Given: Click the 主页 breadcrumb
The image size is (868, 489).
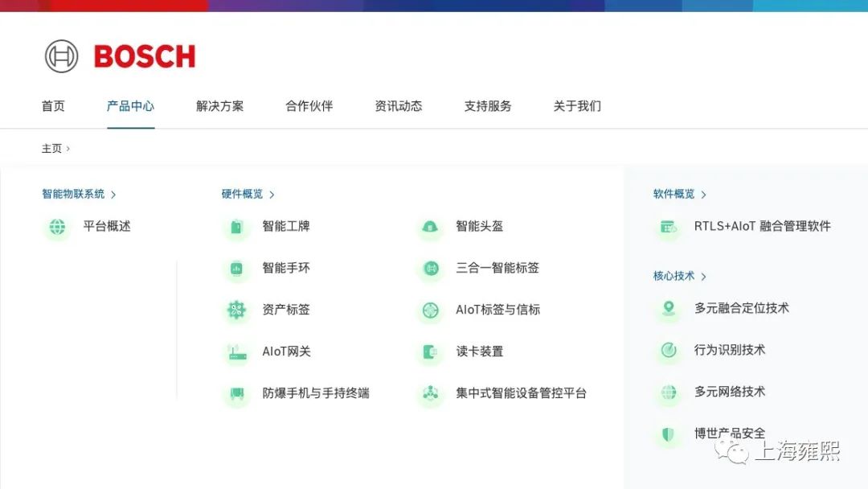Looking at the screenshot, I should pyautogui.click(x=51, y=149).
